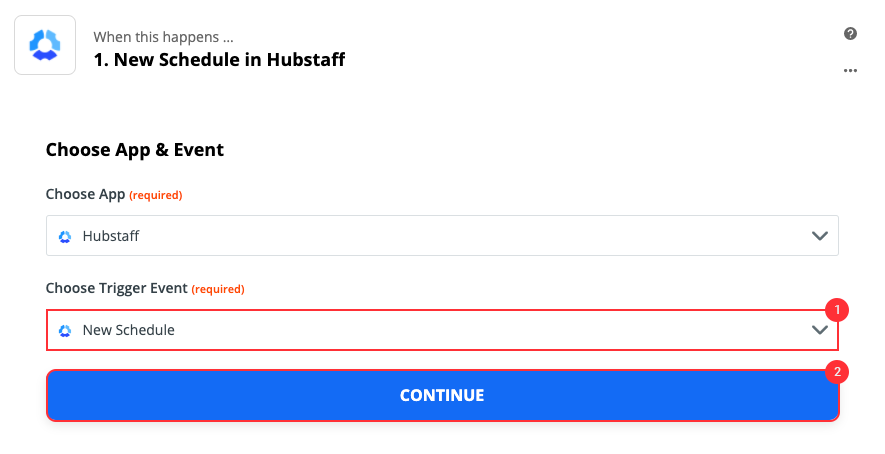Click the red number 1 badge
Image resolution: width=885 pixels, height=454 pixels.
click(839, 310)
